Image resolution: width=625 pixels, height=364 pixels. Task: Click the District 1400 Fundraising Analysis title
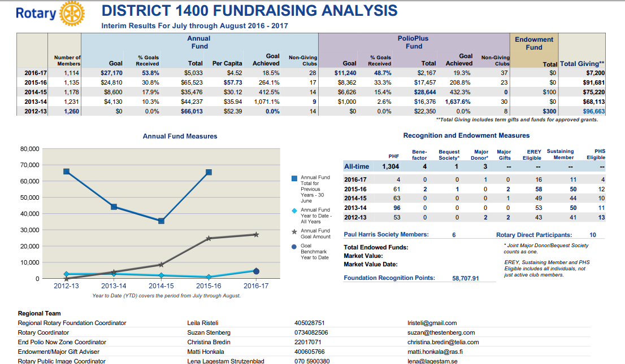click(x=250, y=11)
